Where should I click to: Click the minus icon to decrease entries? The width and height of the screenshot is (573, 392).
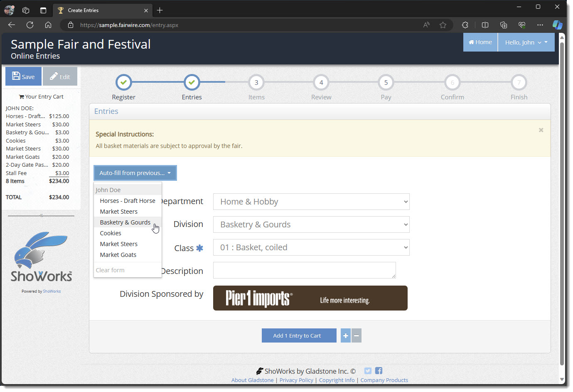(x=357, y=335)
